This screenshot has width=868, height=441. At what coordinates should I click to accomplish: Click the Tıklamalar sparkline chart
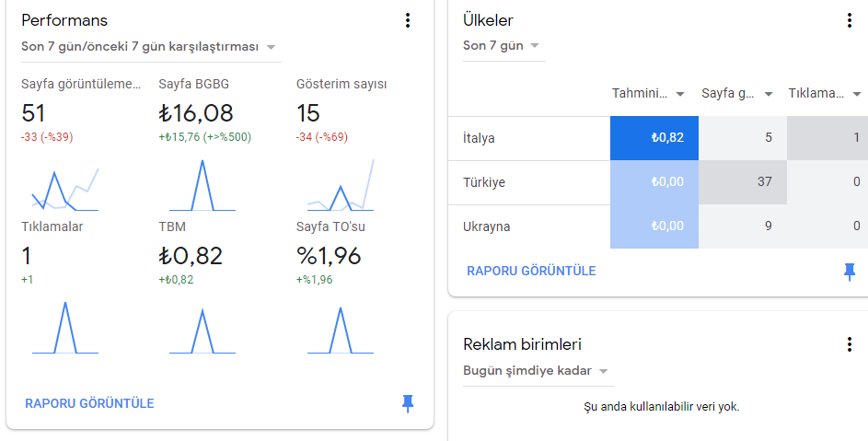coord(65,328)
